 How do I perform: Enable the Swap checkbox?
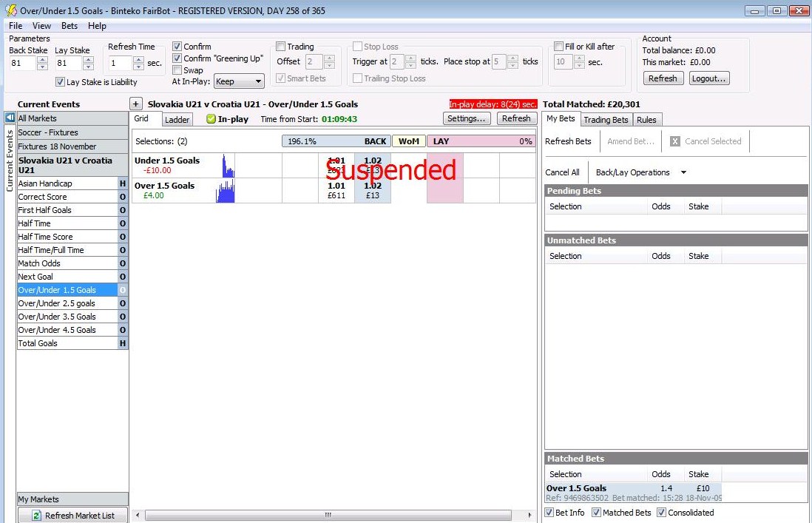[x=177, y=70]
